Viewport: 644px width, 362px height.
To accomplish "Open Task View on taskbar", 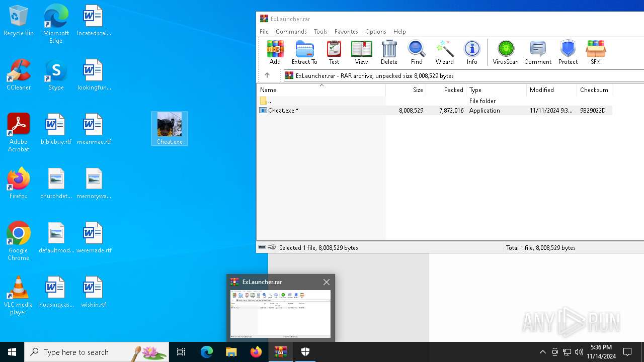I will pyautogui.click(x=181, y=352).
